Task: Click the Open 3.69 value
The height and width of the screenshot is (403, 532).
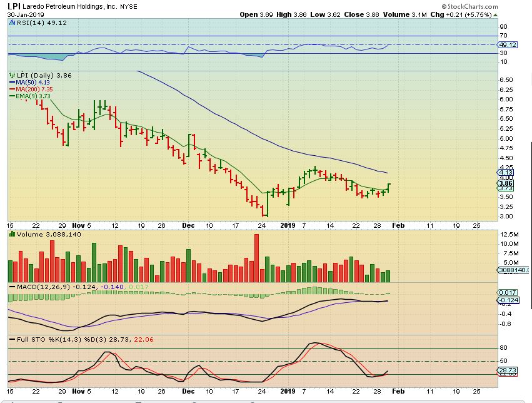Action: pyautogui.click(x=256, y=14)
